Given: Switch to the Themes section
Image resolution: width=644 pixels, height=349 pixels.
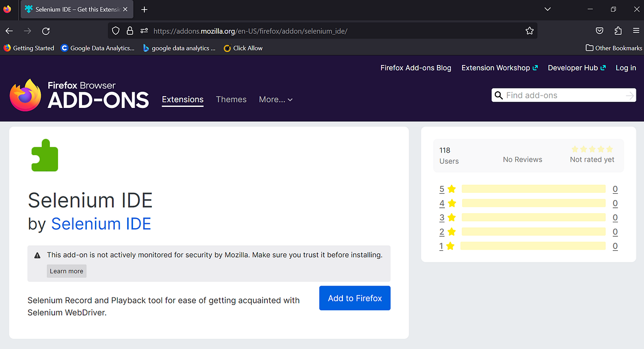Looking at the screenshot, I should tap(231, 99).
